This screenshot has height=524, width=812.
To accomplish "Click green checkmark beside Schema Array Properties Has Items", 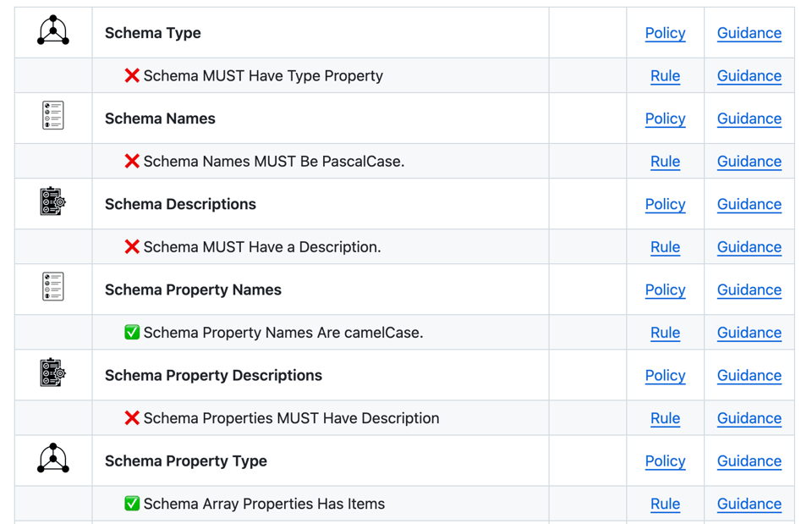I will 132,503.
